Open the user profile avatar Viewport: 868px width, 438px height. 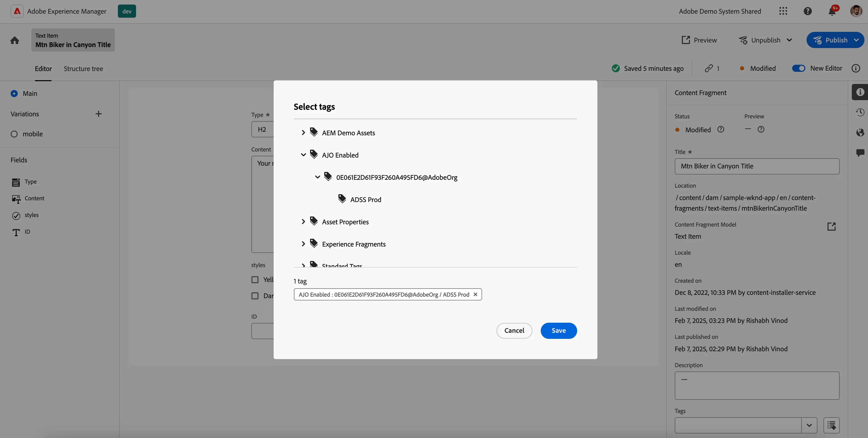[x=856, y=11]
